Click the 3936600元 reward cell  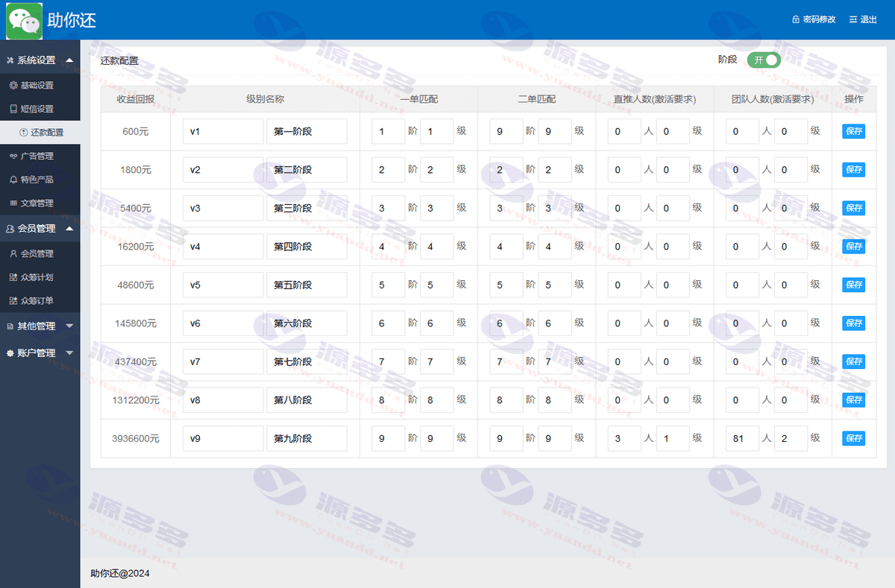136,438
